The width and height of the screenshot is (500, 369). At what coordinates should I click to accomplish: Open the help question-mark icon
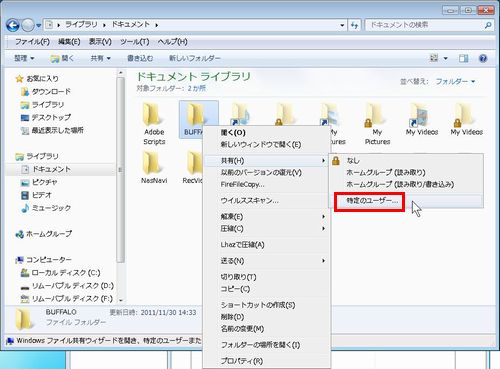pos(483,58)
